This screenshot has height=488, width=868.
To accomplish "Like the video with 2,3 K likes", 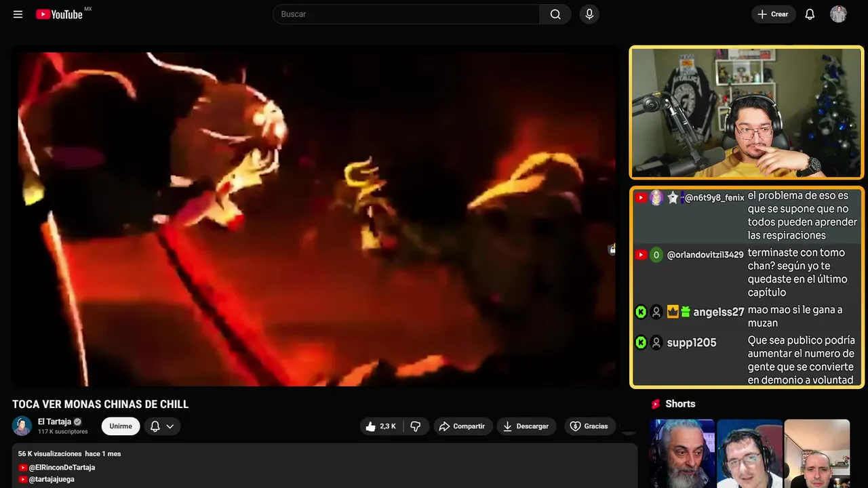I will [x=381, y=426].
